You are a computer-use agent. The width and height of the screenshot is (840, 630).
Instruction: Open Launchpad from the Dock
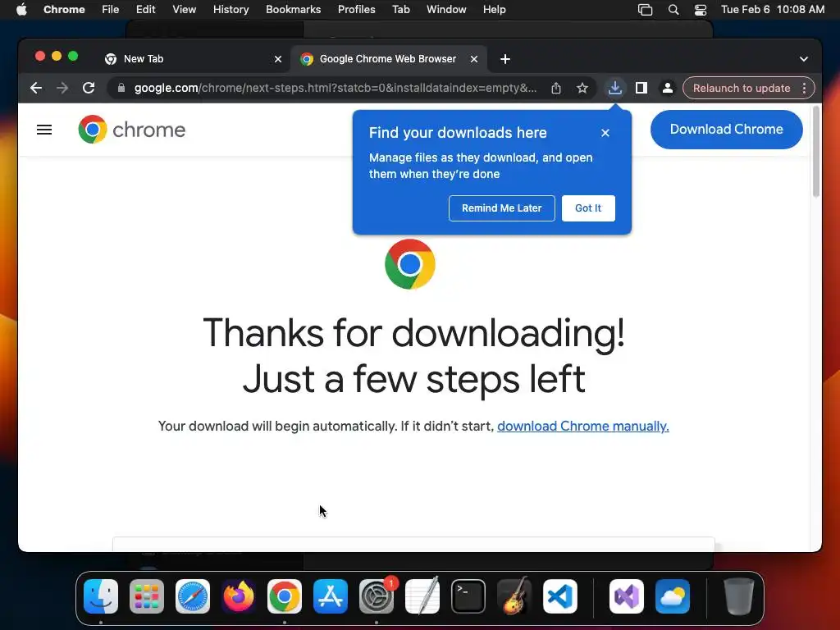coord(147,596)
